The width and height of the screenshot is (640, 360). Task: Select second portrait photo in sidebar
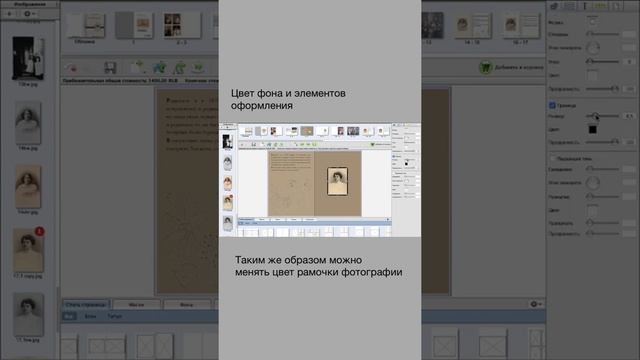click(x=28, y=122)
